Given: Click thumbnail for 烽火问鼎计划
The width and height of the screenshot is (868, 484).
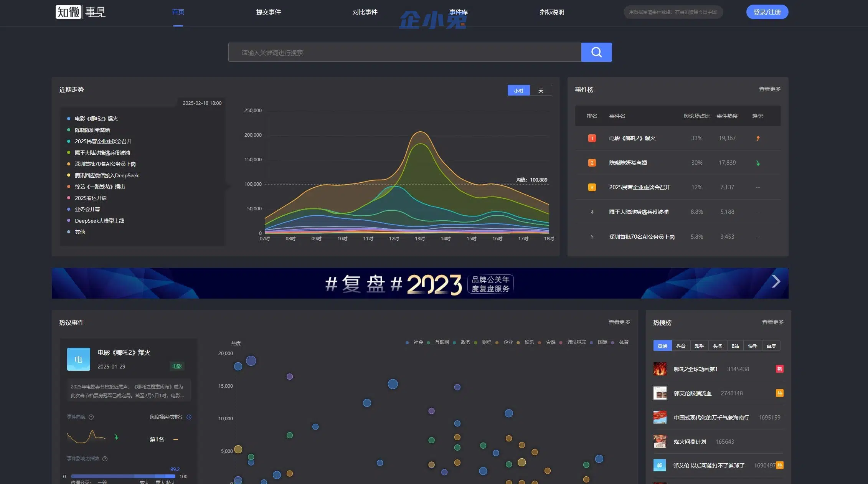Looking at the screenshot, I should pos(660,441).
